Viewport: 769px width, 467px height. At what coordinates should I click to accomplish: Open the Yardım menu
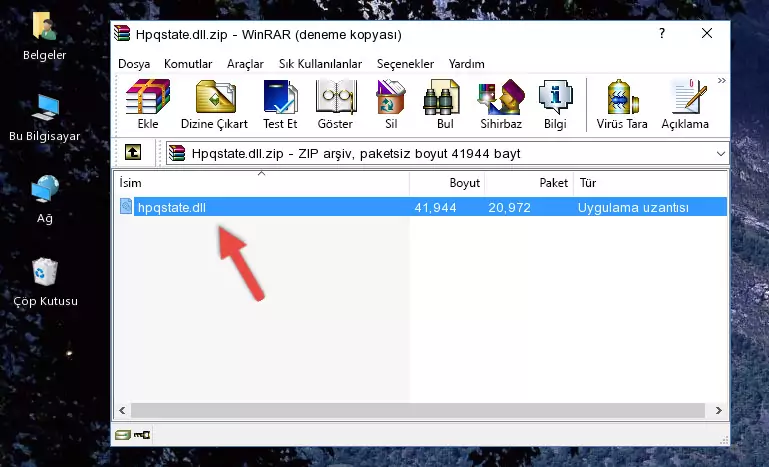[466, 64]
